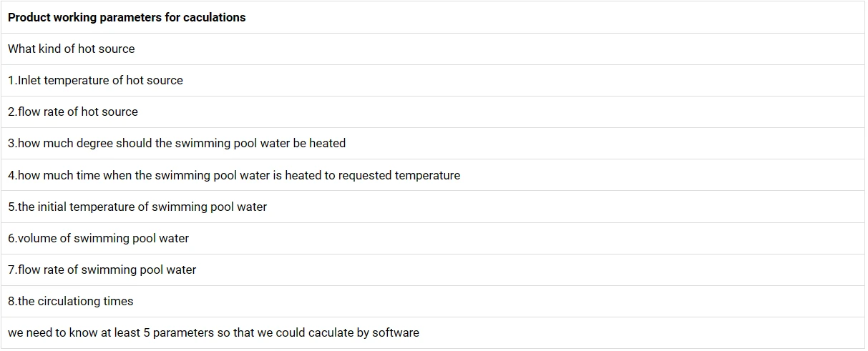Click the number '2.' before flow rate of hot source
Viewport: 868px width, 351px height.
point(13,112)
